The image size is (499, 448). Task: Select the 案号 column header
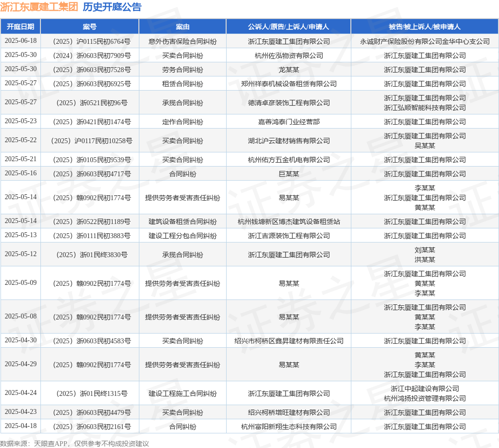pyautogui.click(x=90, y=27)
